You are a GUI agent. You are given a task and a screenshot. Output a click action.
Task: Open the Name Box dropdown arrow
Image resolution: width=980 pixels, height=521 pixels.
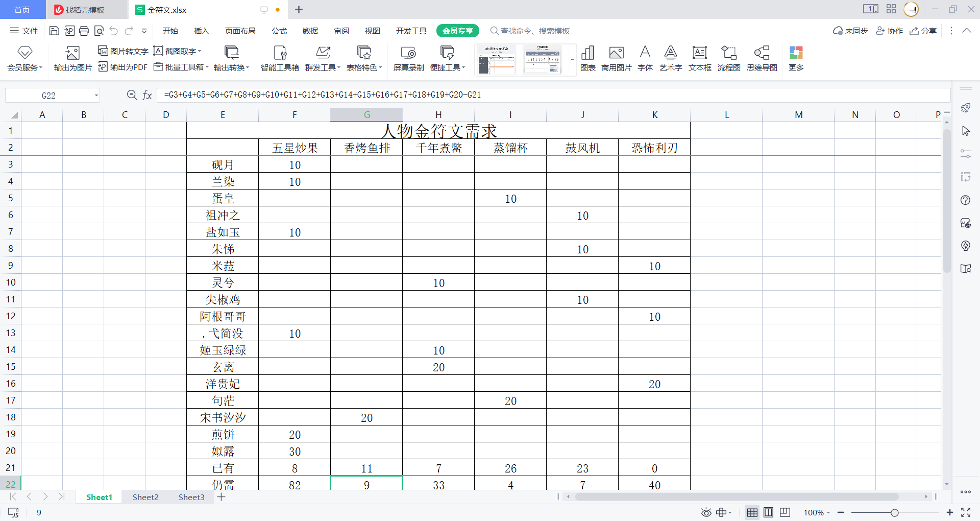[x=96, y=95]
